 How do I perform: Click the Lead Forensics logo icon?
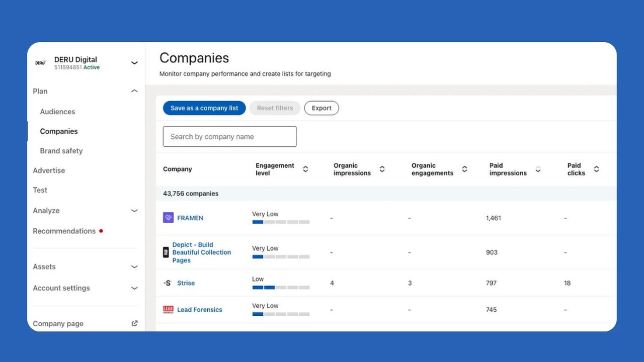pos(168,310)
